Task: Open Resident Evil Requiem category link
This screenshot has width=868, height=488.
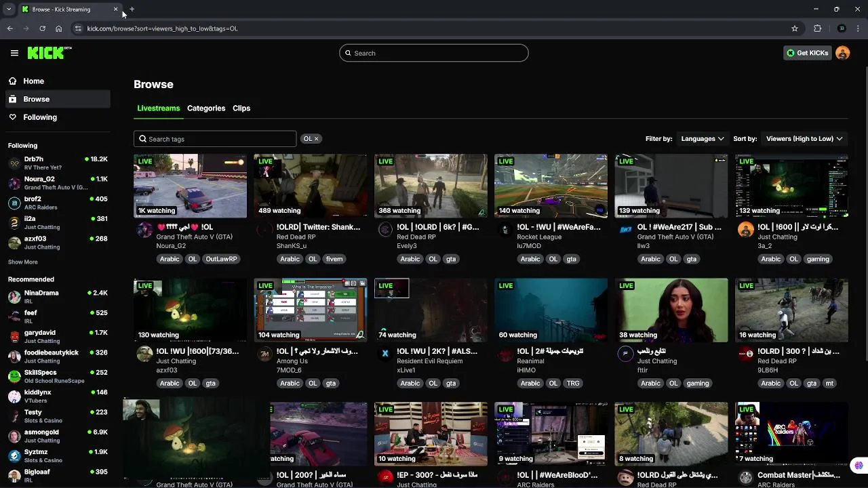Action: point(430,361)
